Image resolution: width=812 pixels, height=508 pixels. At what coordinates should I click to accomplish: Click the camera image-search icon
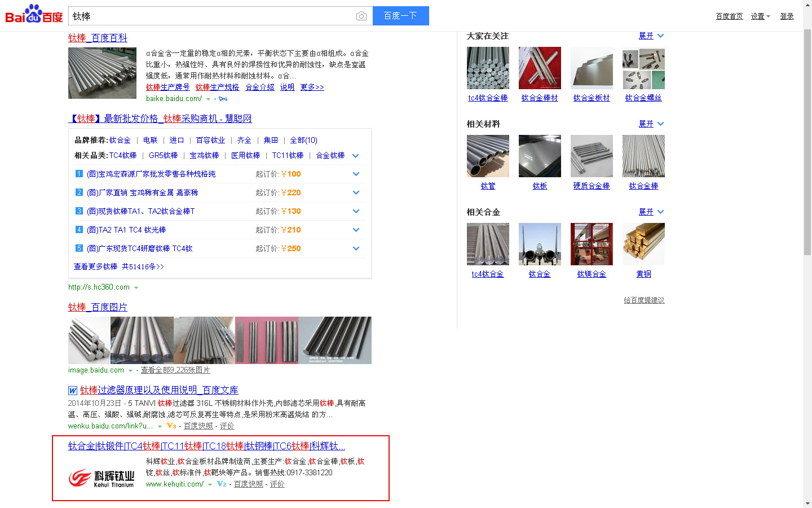[x=361, y=16]
